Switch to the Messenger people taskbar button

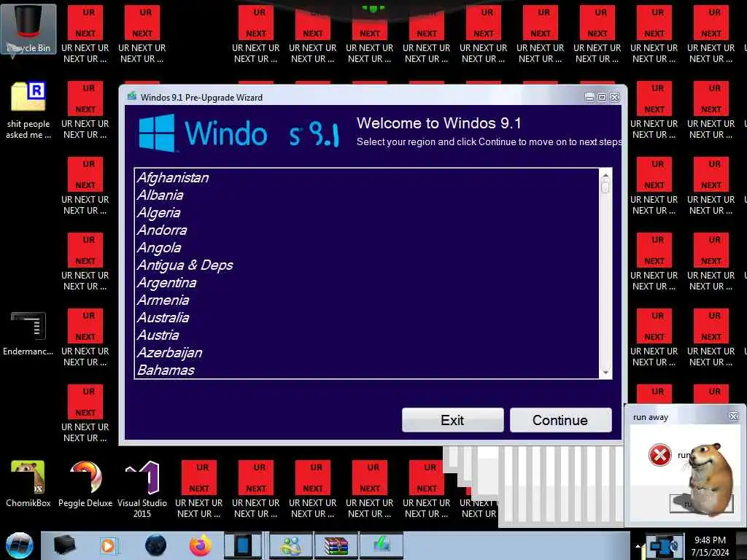(291, 545)
